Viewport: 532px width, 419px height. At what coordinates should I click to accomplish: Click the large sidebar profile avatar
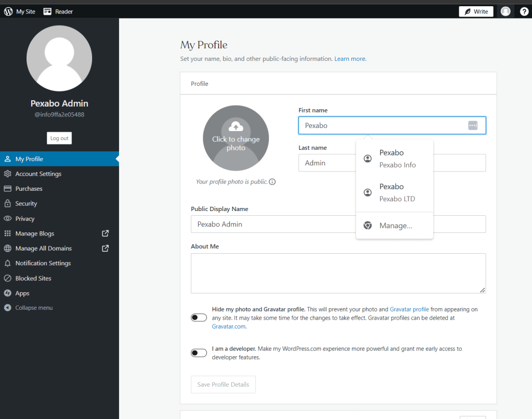[x=59, y=58]
